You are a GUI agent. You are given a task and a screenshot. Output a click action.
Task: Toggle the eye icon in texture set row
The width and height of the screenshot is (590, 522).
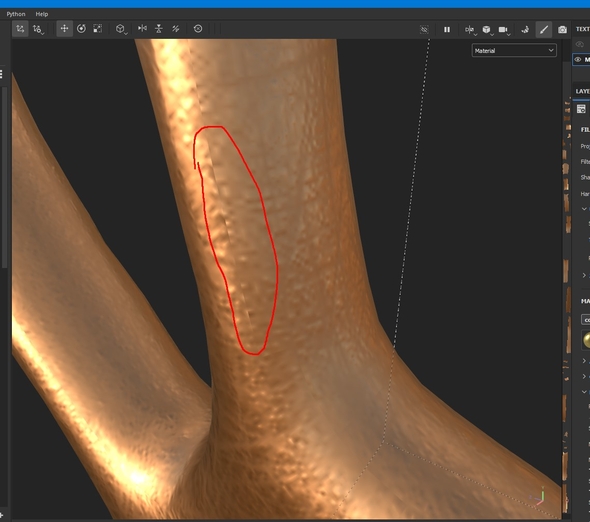click(x=578, y=59)
